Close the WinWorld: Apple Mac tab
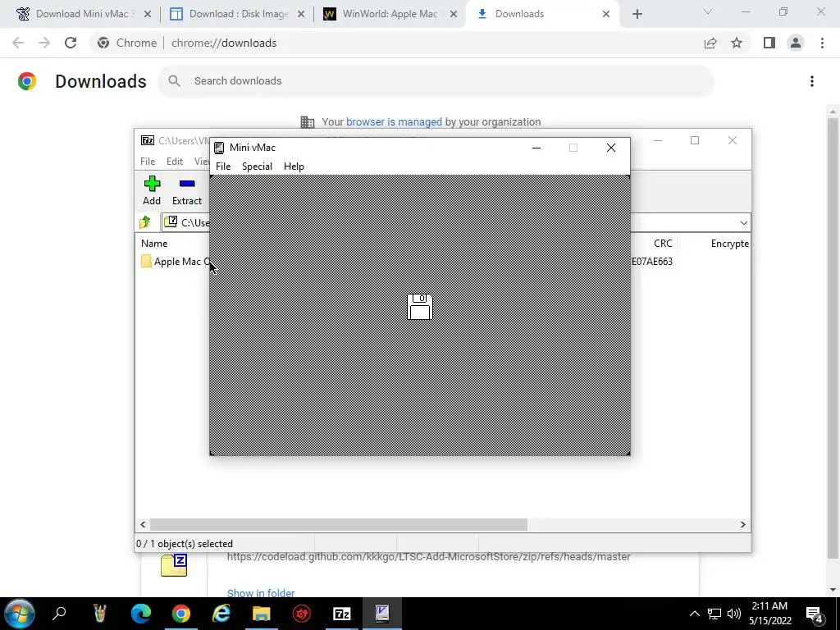This screenshot has height=630, width=840. 453,14
